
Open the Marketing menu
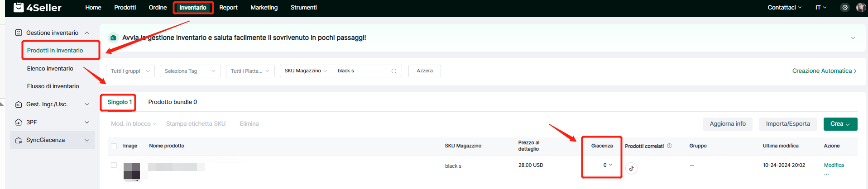264,7
